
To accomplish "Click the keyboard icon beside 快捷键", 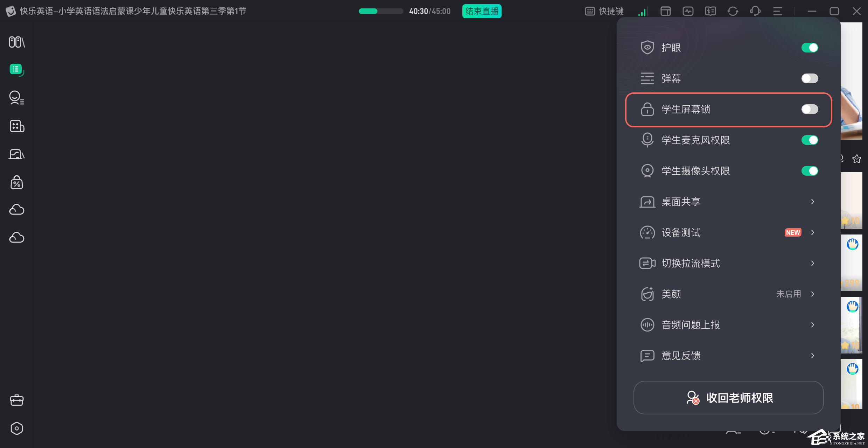I will 590,11.
